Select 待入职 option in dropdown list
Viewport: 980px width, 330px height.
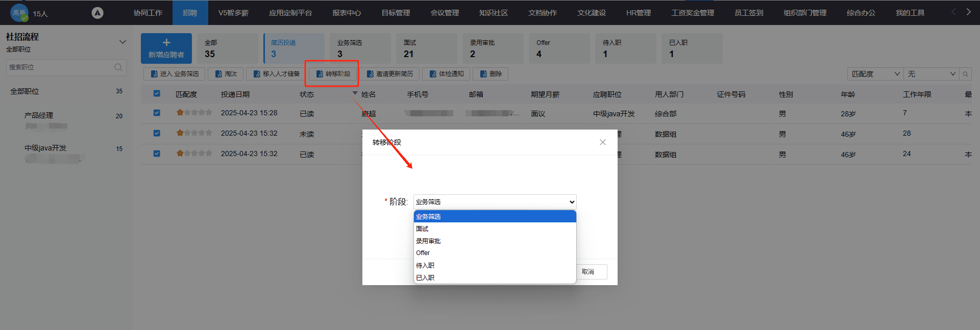[495, 266]
